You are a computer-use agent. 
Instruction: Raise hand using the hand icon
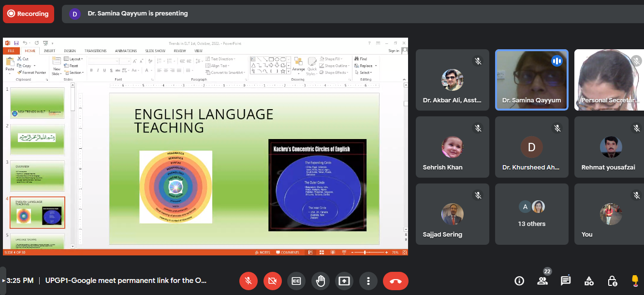pyautogui.click(x=320, y=281)
